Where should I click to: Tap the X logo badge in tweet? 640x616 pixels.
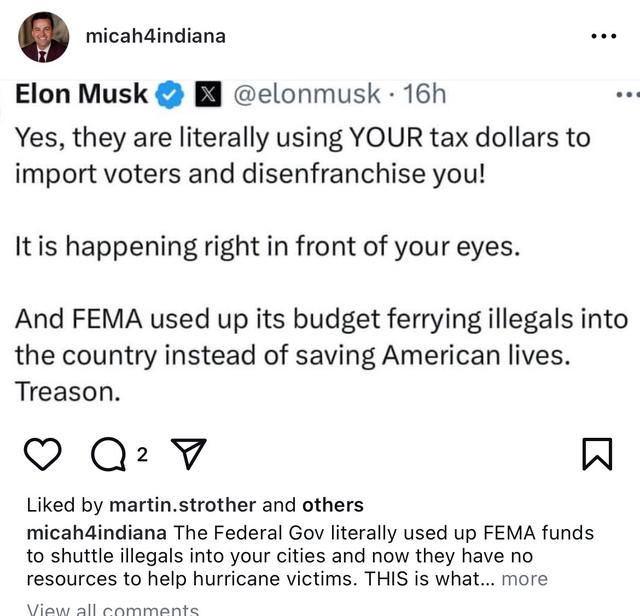point(207,95)
